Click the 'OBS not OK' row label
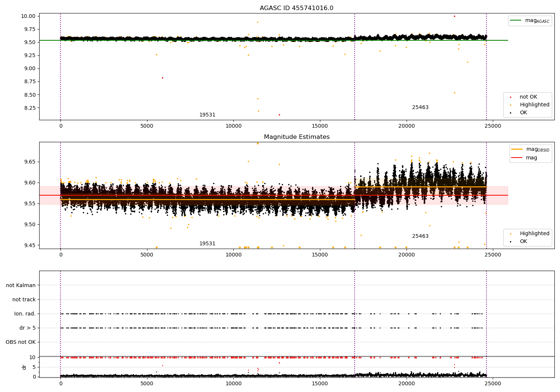 (21, 342)
